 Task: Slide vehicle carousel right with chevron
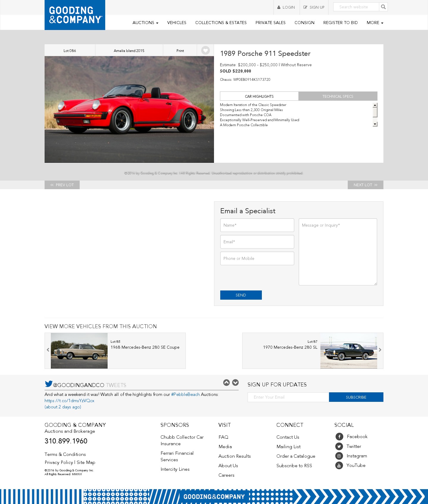pos(380,350)
